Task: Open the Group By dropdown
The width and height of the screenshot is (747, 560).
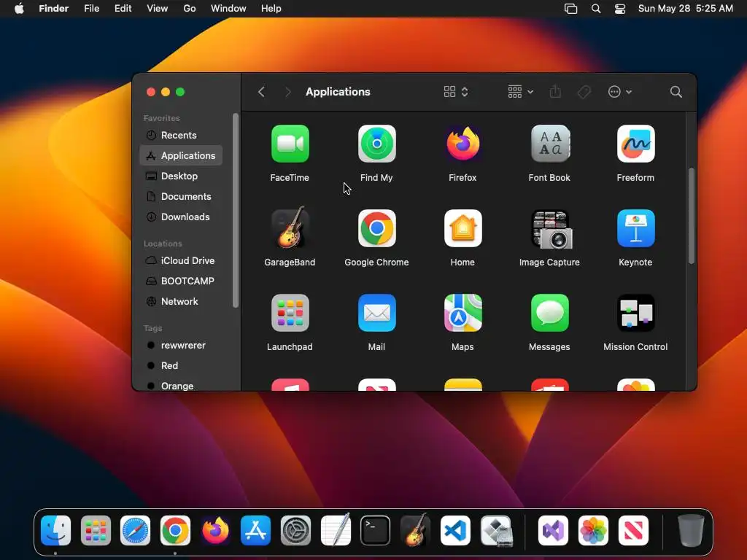Action: click(520, 92)
